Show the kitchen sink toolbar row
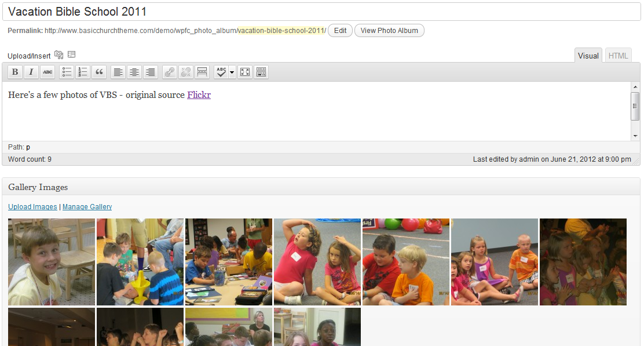The height and width of the screenshot is (346, 644). point(261,72)
